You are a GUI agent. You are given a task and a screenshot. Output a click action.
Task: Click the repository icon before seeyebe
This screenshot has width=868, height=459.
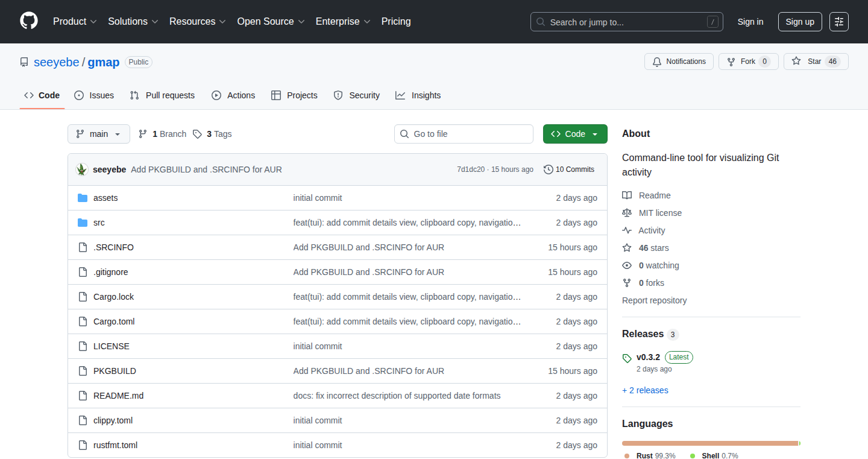tap(24, 62)
